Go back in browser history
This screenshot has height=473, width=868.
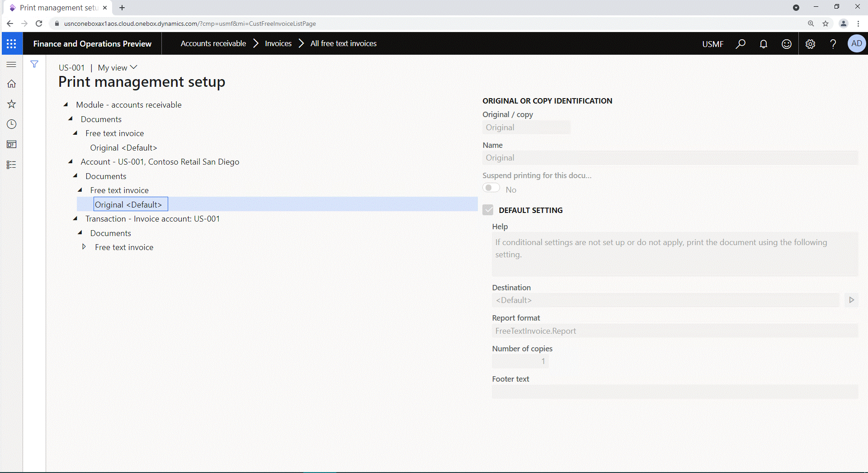pyautogui.click(x=10, y=24)
